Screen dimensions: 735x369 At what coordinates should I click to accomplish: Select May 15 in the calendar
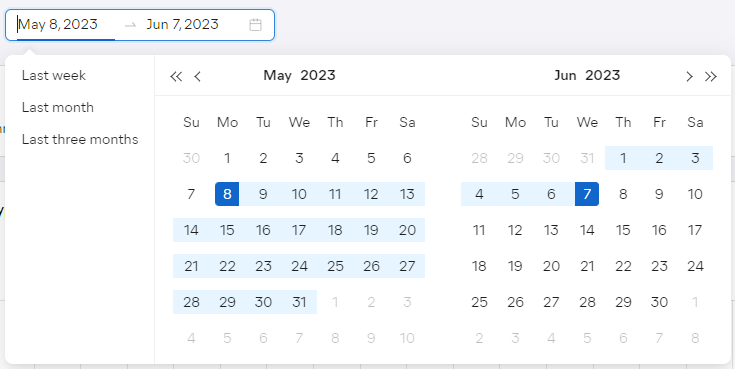(x=227, y=230)
